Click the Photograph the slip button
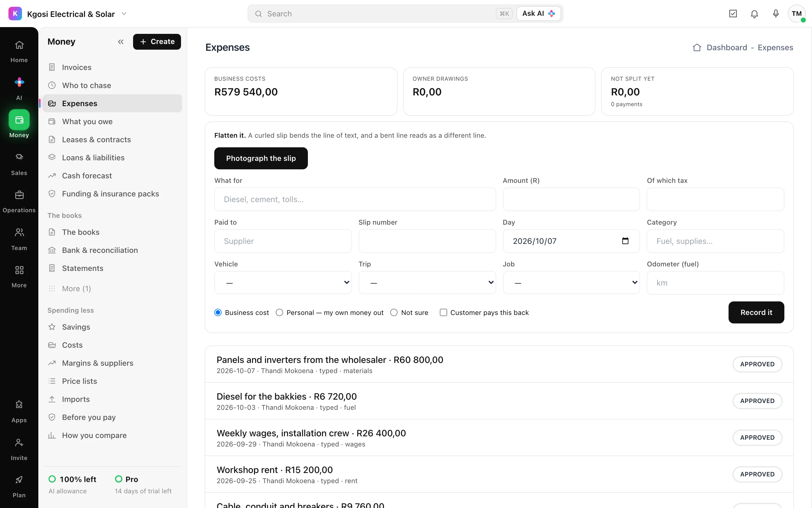This screenshot has height=508, width=812. [x=261, y=158]
